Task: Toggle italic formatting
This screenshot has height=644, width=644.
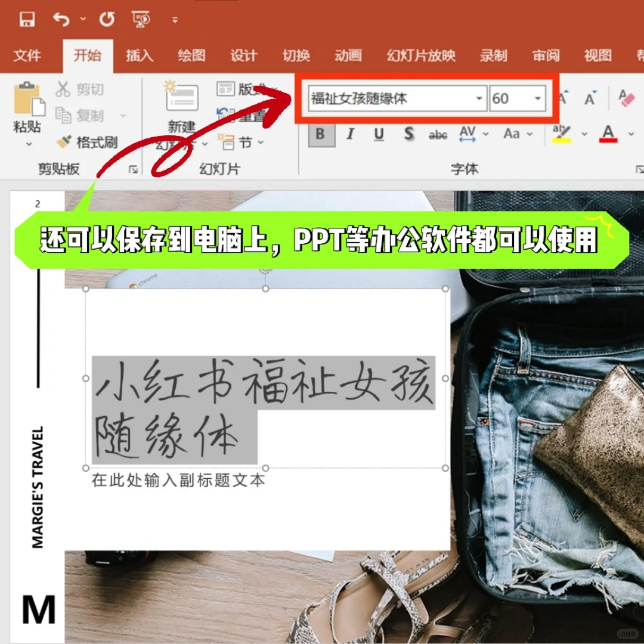Action: 350,135
